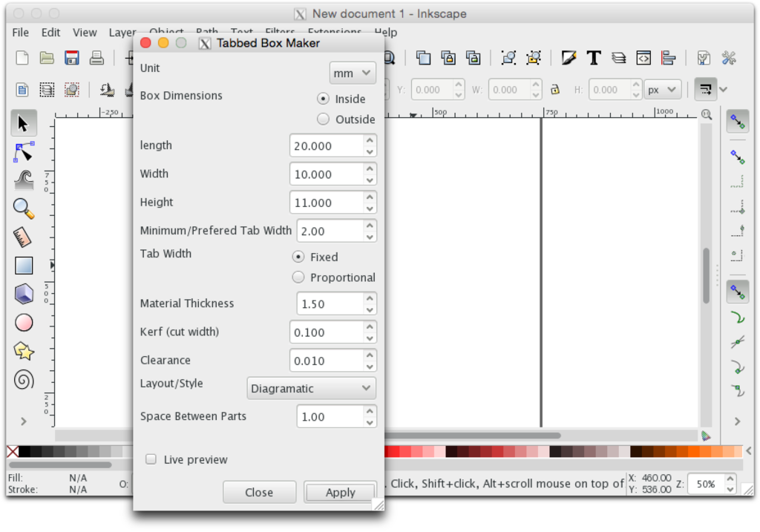Click the Apply button
This screenshot has width=760, height=532.
pyautogui.click(x=340, y=492)
